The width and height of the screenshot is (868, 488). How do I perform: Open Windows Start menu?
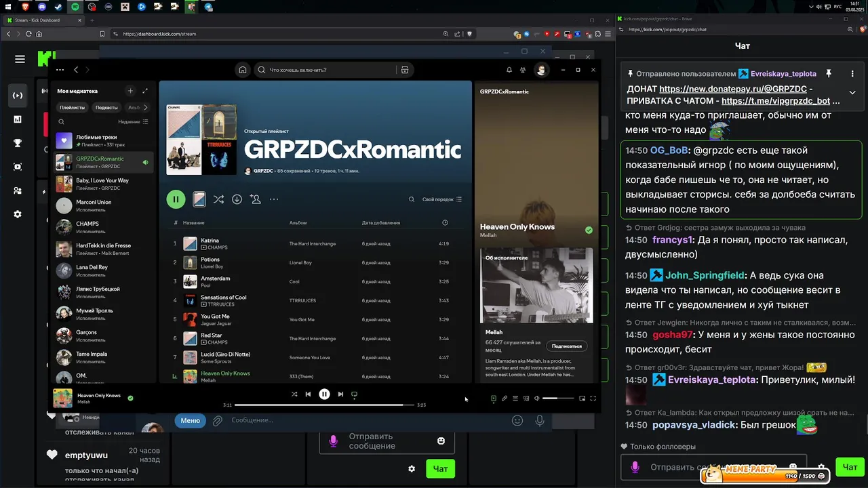(x=9, y=7)
